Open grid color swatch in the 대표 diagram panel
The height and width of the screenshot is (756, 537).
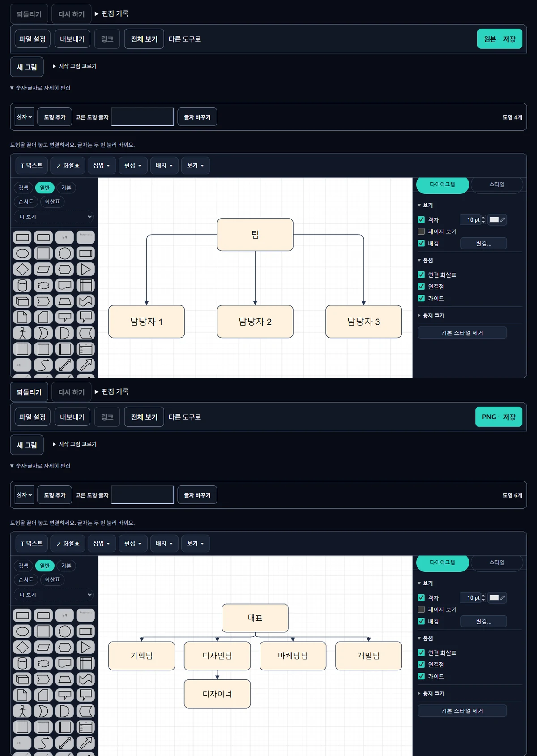(497, 598)
